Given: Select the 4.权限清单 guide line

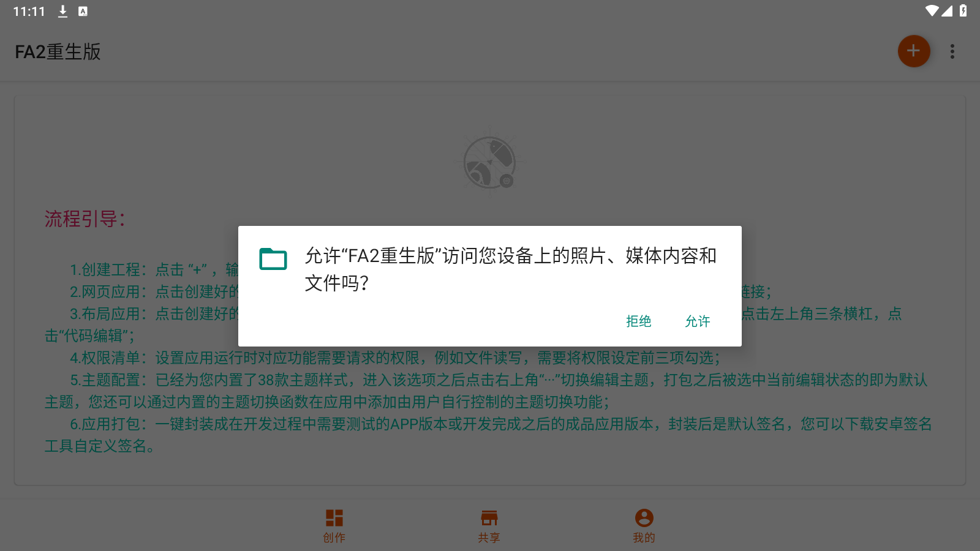Looking at the screenshot, I should point(395,358).
